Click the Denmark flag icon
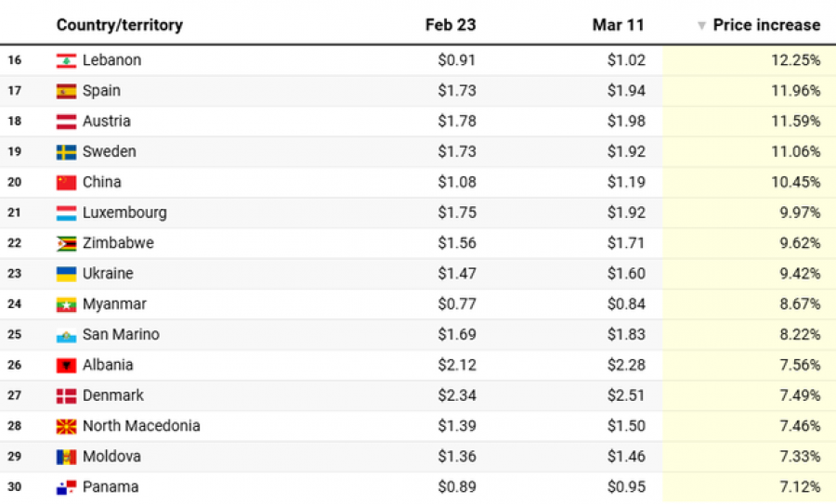 pyautogui.click(x=66, y=395)
